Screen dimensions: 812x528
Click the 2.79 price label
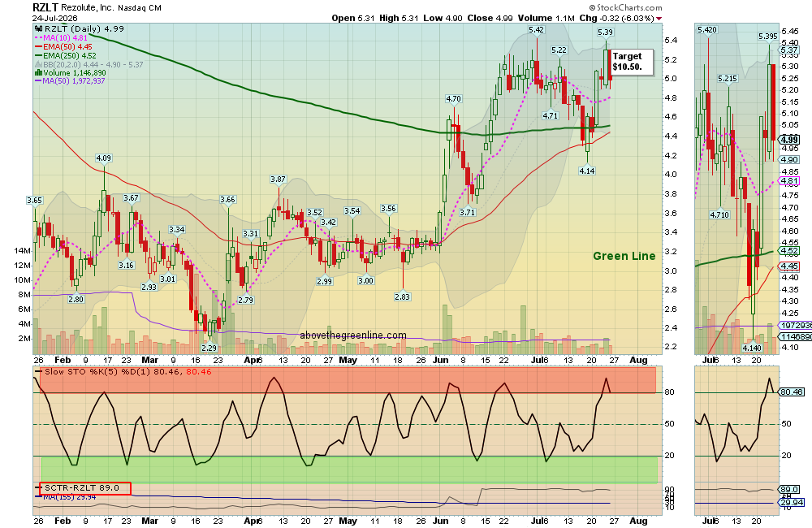click(x=245, y=300)
